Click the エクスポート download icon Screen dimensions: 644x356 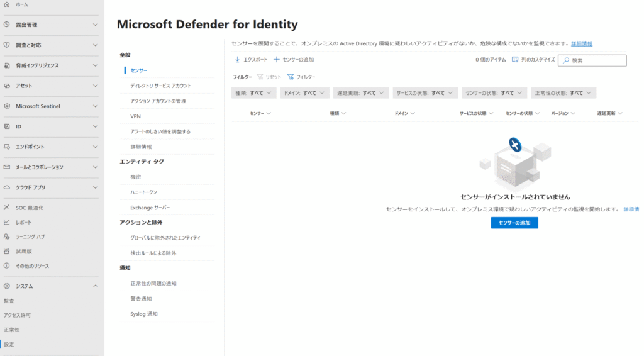237,60
